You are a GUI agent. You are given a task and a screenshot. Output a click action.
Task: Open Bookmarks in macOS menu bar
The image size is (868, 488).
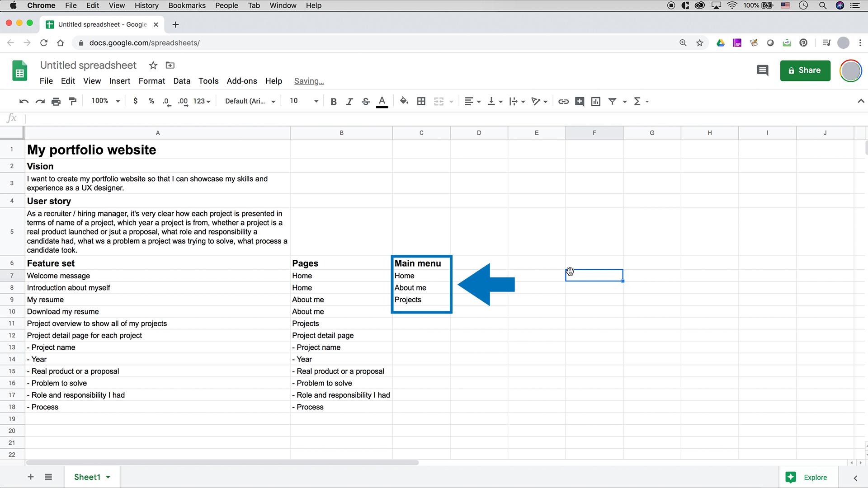click(187, 5)
